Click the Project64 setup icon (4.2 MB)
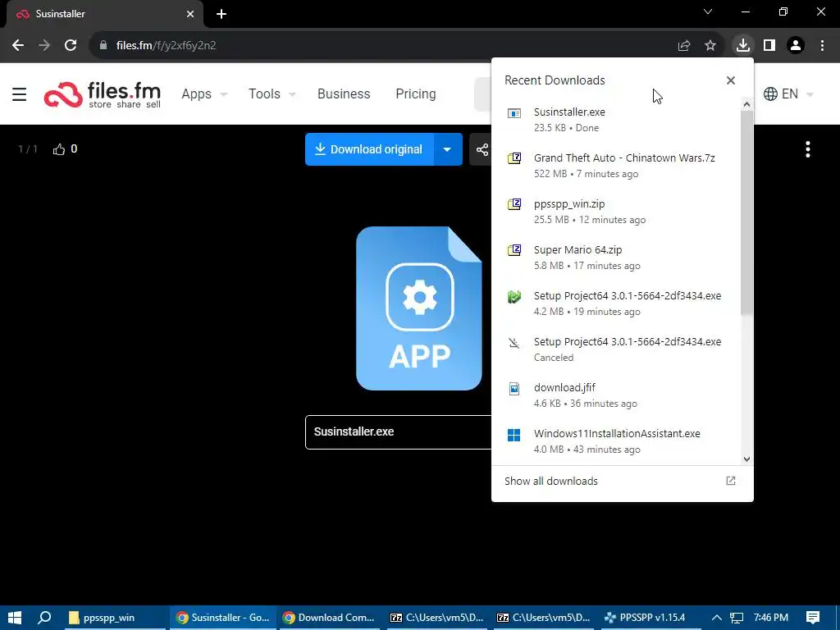Image resolution: width=840 pixels, height=630 pixels. click(x=514, y=296)
